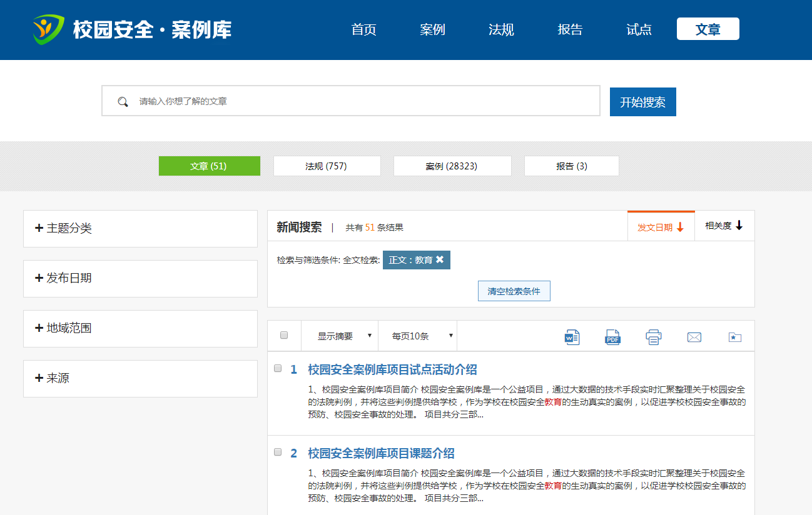Check the box for result 1
The width and height of the screenshot is (812, 515).
pyautogui.click(x=278, y=368)
